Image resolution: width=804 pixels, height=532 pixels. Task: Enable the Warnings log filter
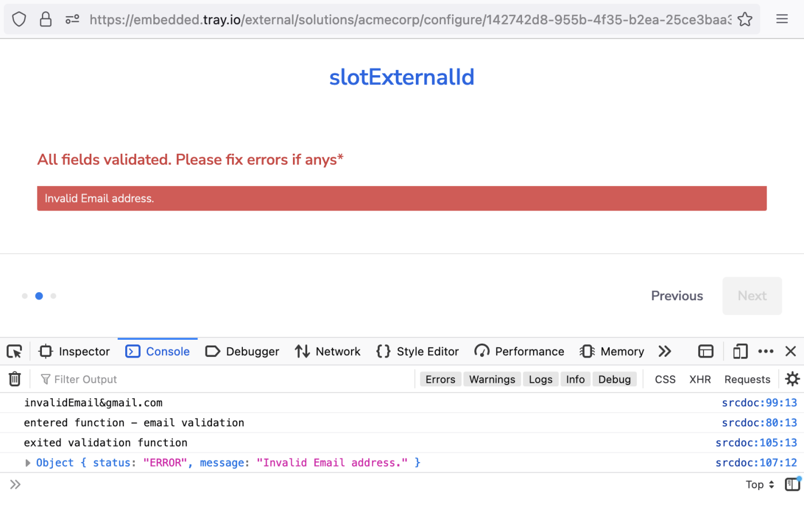[x=492, y=379]
